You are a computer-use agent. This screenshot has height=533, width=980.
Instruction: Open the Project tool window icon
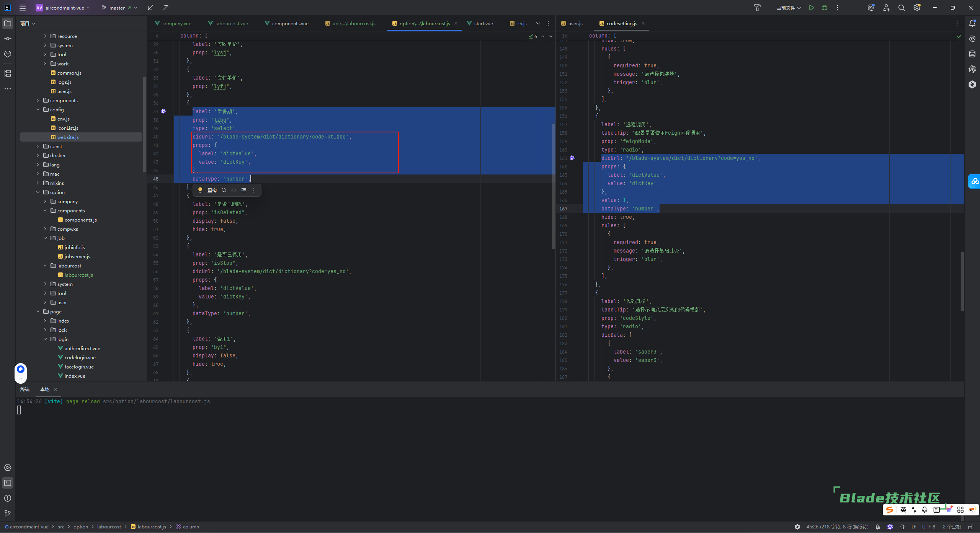click(8, 23)
